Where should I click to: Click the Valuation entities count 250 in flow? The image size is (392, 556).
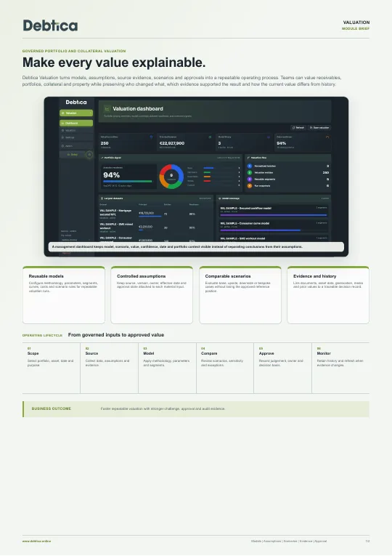tap(326, 173)
